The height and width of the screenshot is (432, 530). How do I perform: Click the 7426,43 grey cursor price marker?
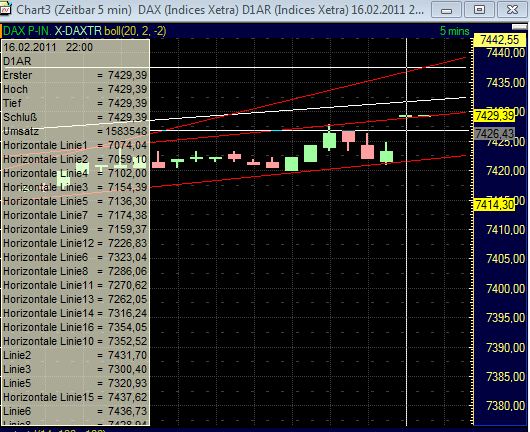[x=495, y=134]
